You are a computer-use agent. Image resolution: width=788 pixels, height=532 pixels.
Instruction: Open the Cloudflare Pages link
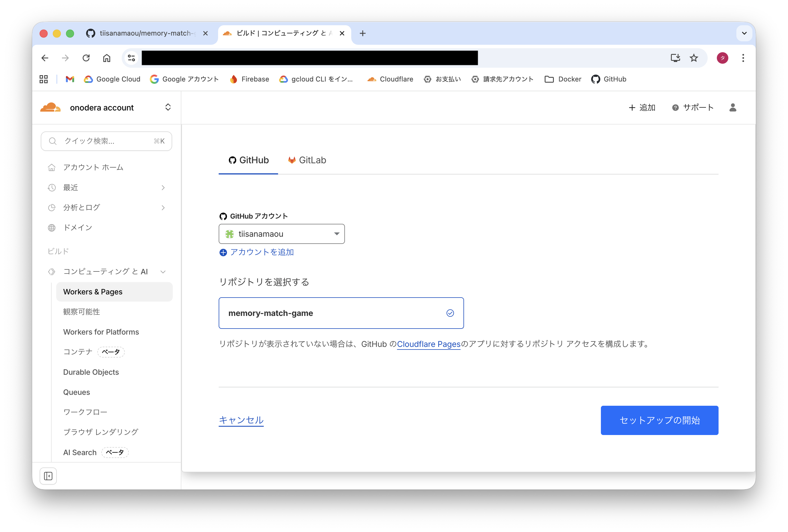tap(429, 344)
